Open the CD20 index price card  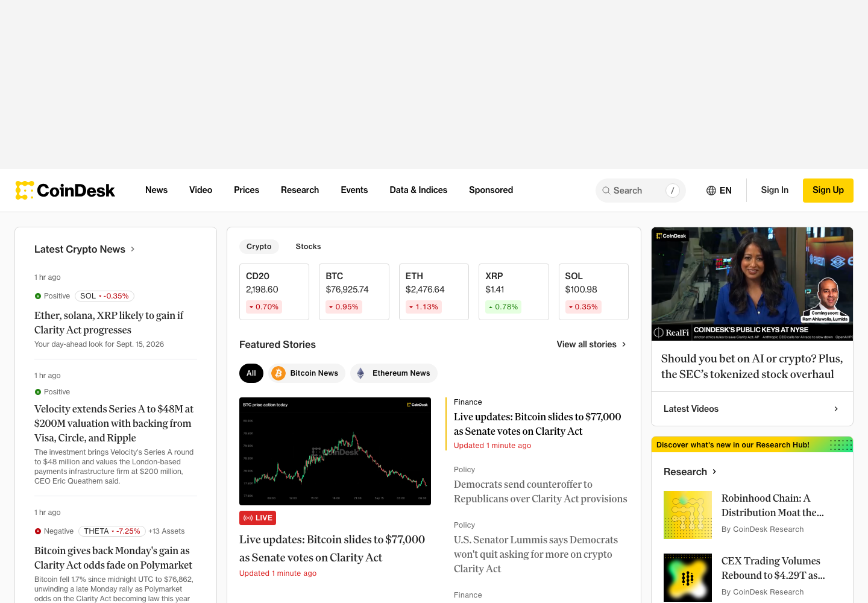[x=274, y=292]
